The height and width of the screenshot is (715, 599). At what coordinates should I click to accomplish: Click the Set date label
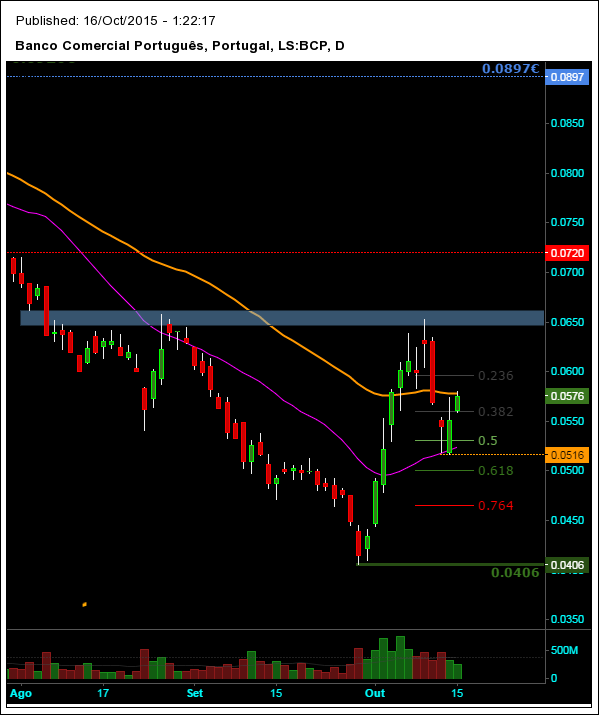(x=195, y=693)
